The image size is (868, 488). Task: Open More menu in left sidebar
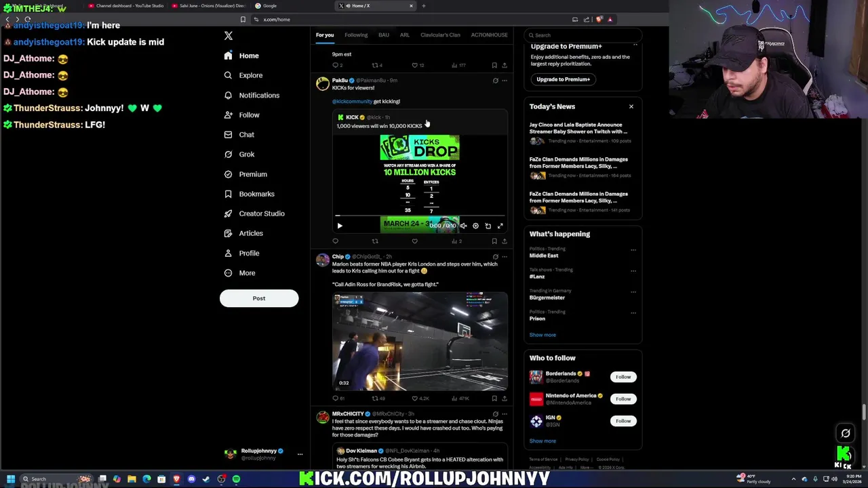point(239,273)
